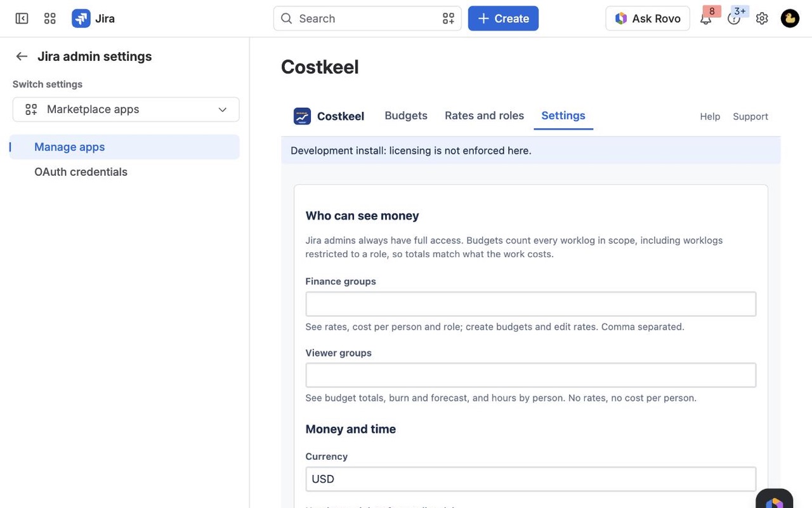Switch to the Rates and roles tab

485,116
